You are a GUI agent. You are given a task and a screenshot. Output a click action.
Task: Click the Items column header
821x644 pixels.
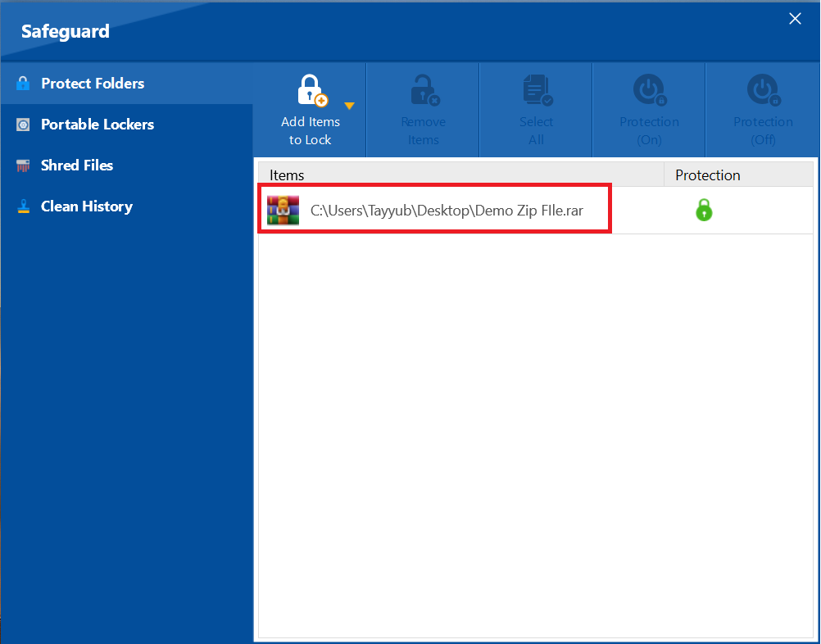tap(461, 175)
